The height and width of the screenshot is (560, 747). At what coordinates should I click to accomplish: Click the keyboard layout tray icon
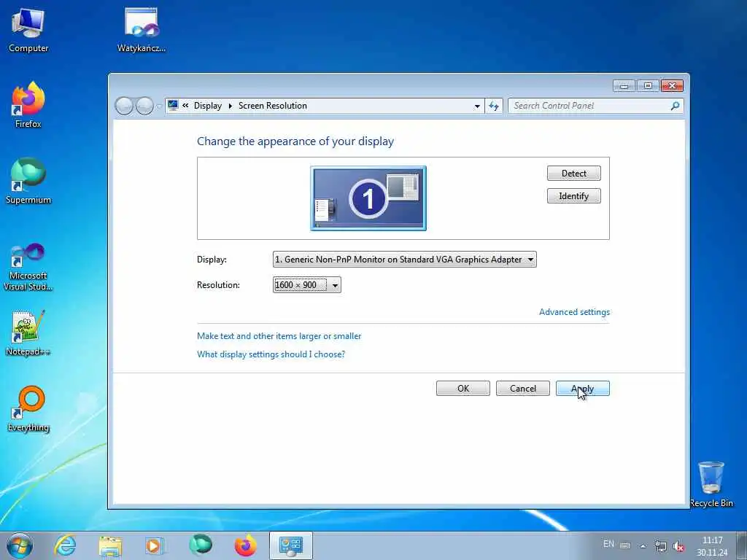point(625,545)
